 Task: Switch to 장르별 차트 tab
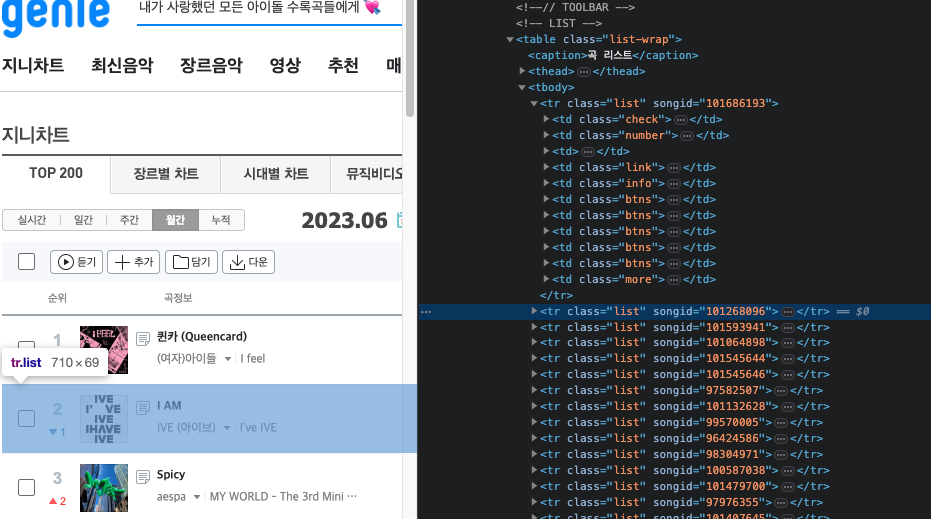tap(166, 174)
